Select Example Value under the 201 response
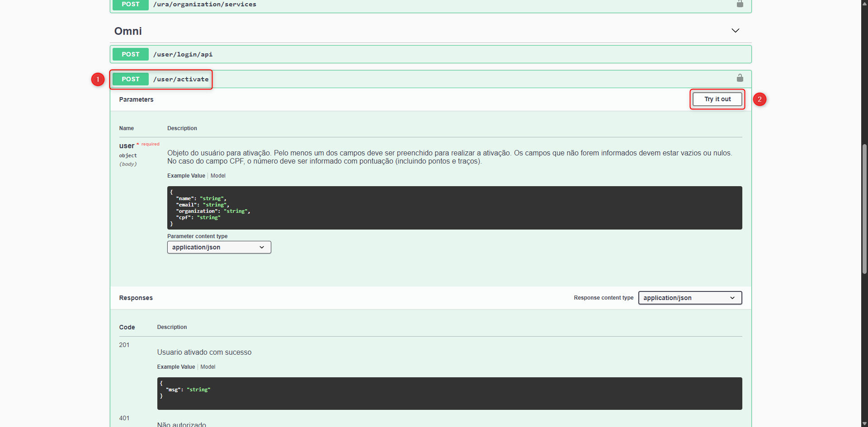This screenshot has width=868, height=427. [176, 366]
